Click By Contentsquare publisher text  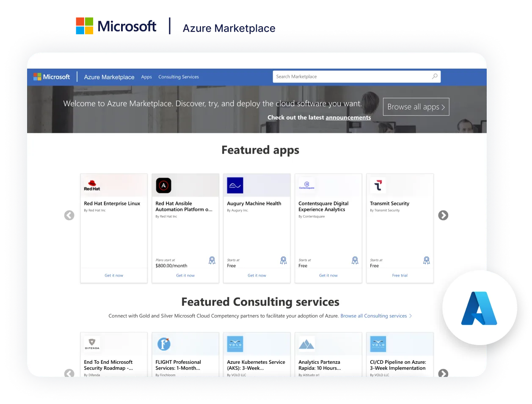[x=311, y=216]
